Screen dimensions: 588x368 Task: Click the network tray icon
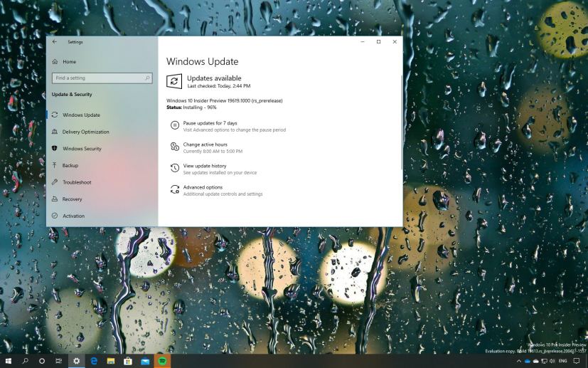point(544,362)
